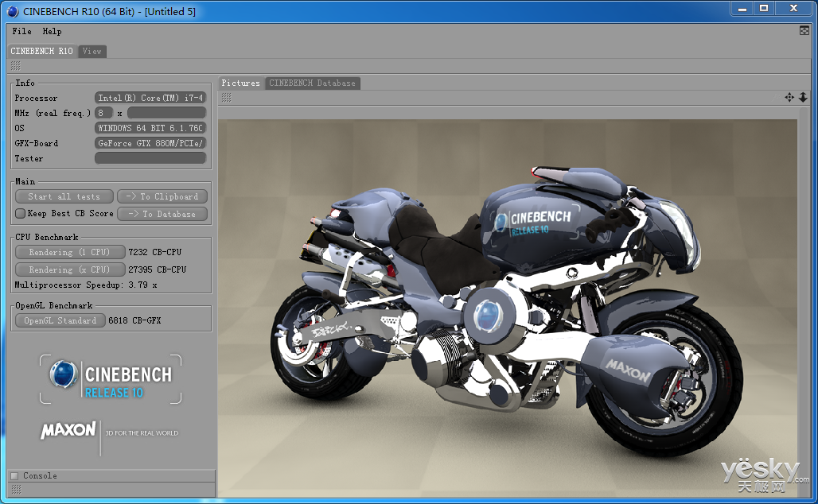Screen dimensions: 818x504
Task: Open the Help menu
Action: pyautogui.click(x=53, y=31)
